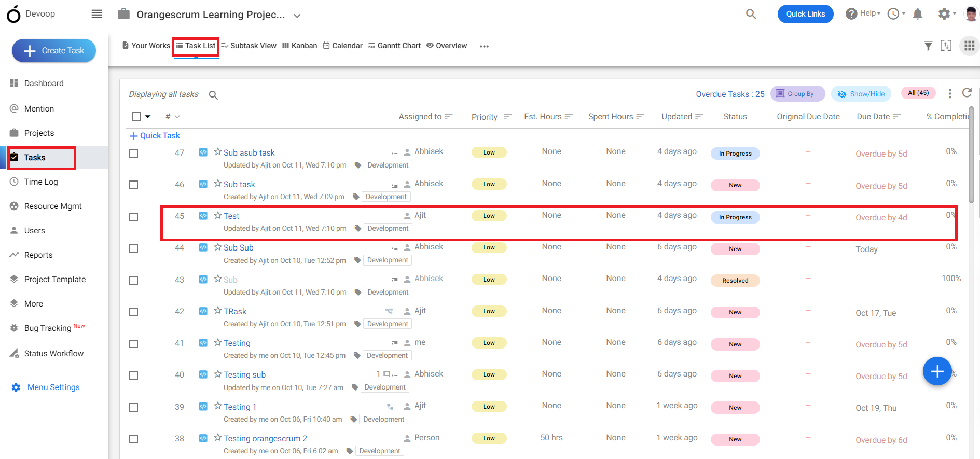Star the TRask task
Viewport: 980px width, 459px height.
pos(218,311)
